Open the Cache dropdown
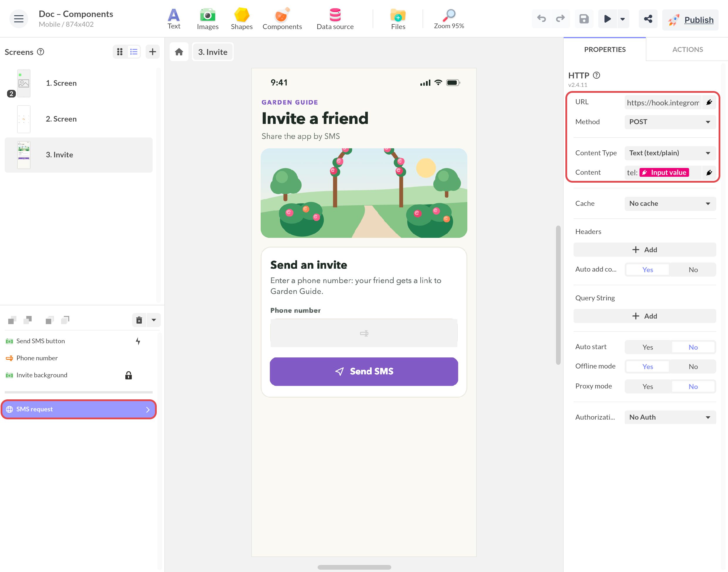Screen dimensions: 728x572 pyautogui.click(x=670, y=203)
